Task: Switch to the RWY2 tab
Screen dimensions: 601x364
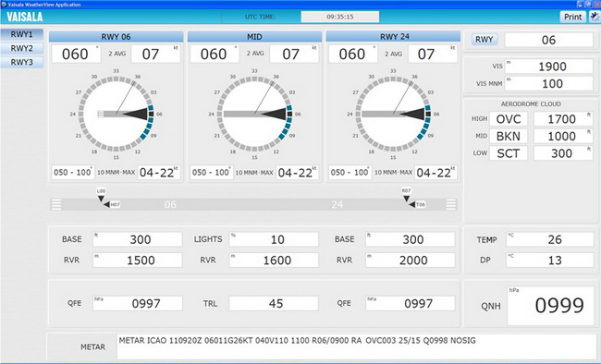Action: 22,48
